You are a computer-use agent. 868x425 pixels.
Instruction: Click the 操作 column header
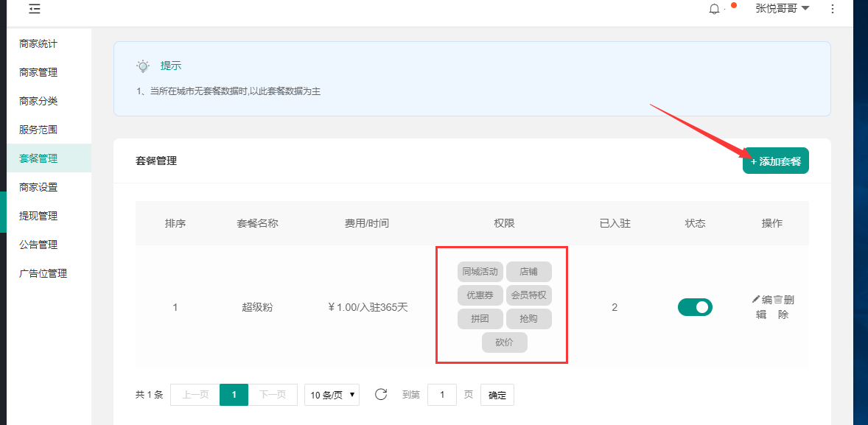tap(771, 224)
